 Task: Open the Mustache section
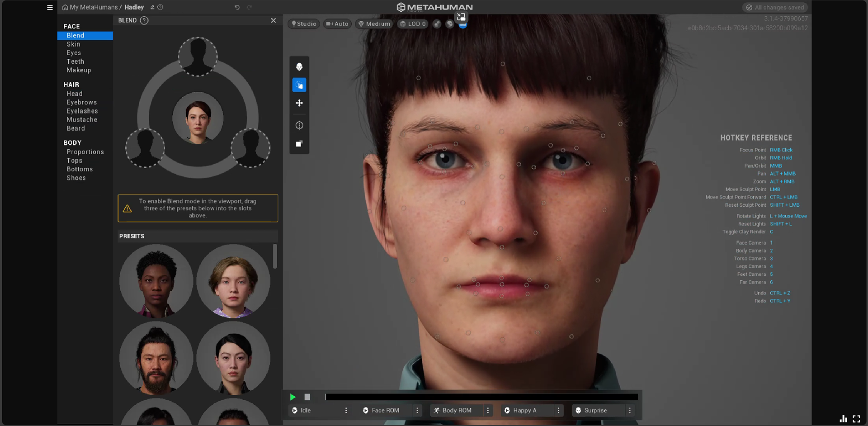(x=82, y=120)
